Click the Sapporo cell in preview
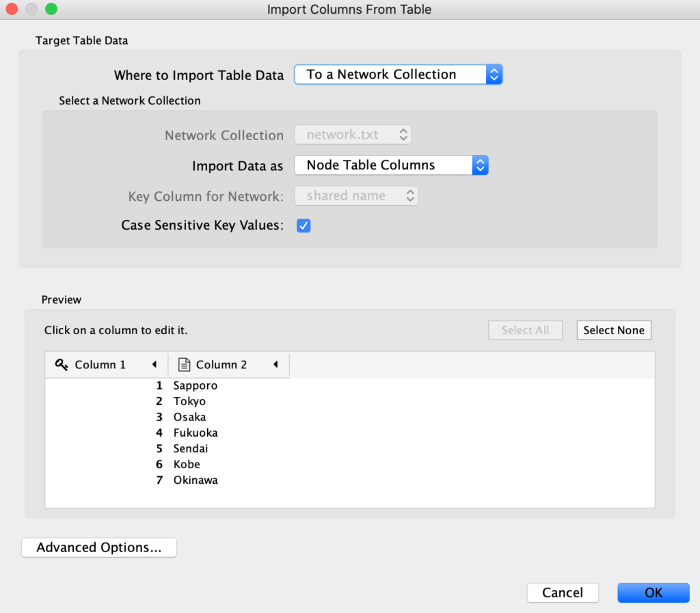Screen dimensions: 700x613 tap(196, 385)
